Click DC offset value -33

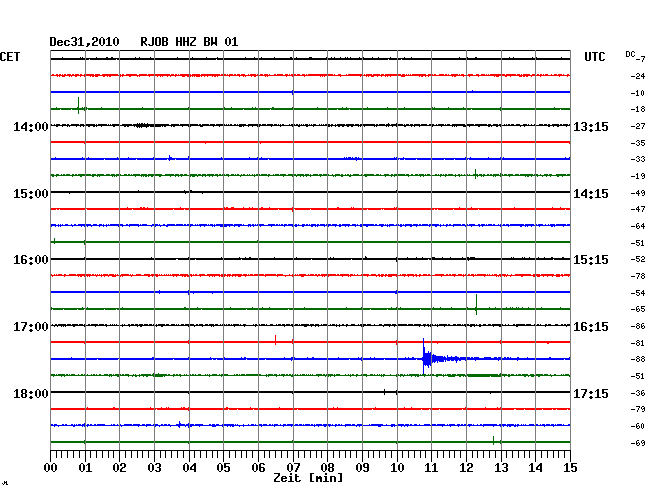(x=638, y=159)
